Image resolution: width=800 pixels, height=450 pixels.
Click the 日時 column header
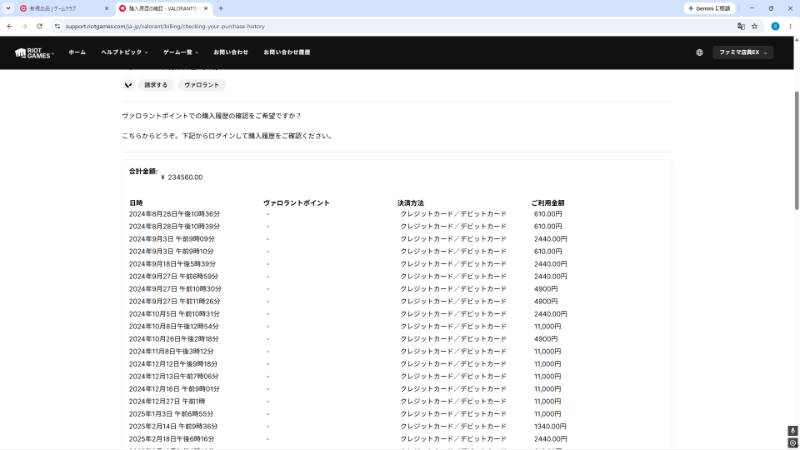pyautogui.click(x=136, y=203)
